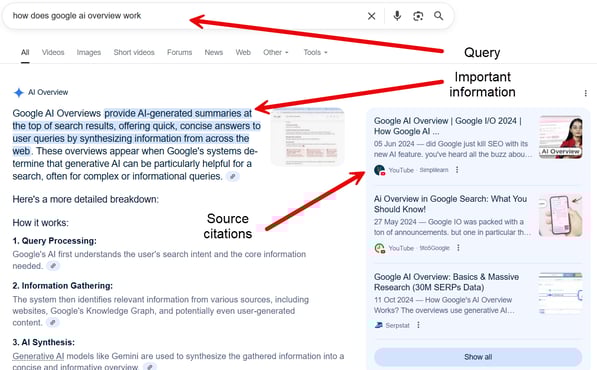Open the News tab

pos(214,52)
